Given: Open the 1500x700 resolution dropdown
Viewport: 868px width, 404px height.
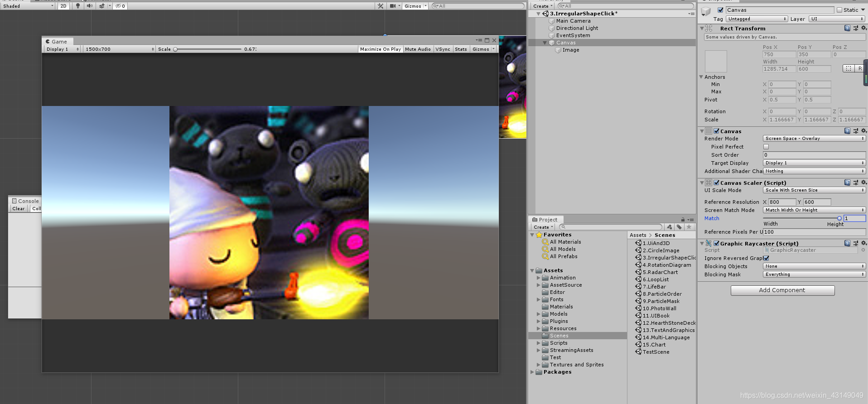Looking at the screenshot, I should click(x=120, y=49).
